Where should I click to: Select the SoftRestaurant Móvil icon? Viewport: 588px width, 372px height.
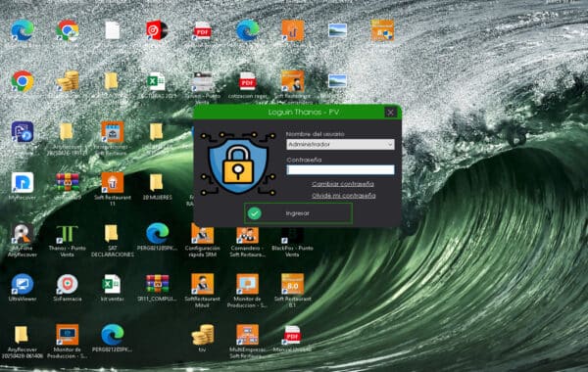(202, 291)
